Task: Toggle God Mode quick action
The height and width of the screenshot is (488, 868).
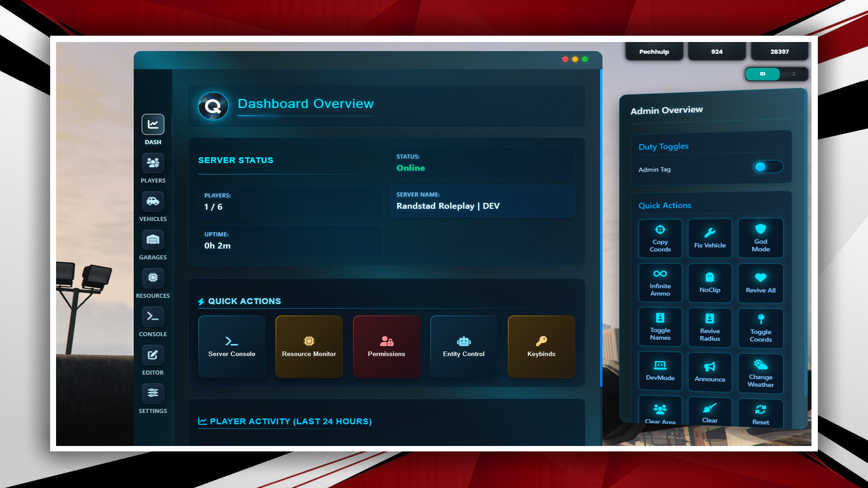Action: point(760,238)
